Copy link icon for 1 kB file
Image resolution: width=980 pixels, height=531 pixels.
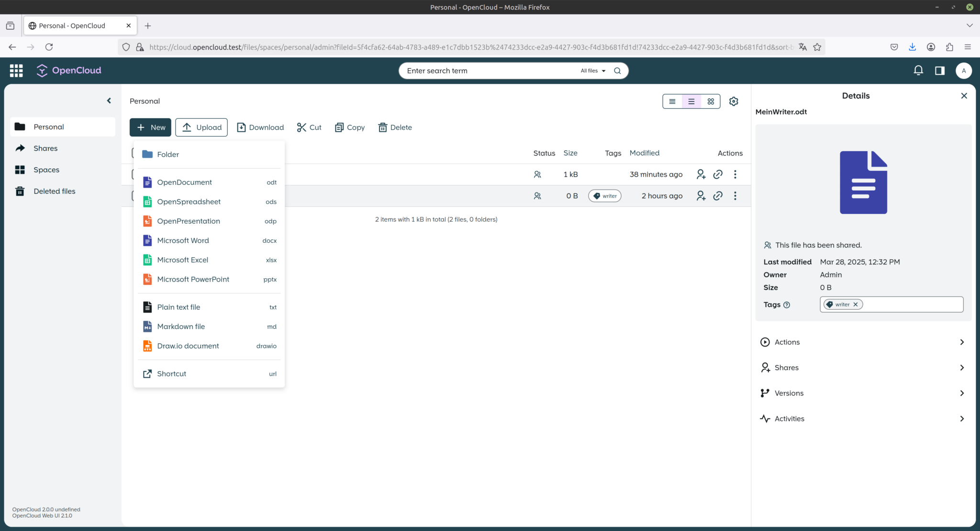tap(718, 174)
